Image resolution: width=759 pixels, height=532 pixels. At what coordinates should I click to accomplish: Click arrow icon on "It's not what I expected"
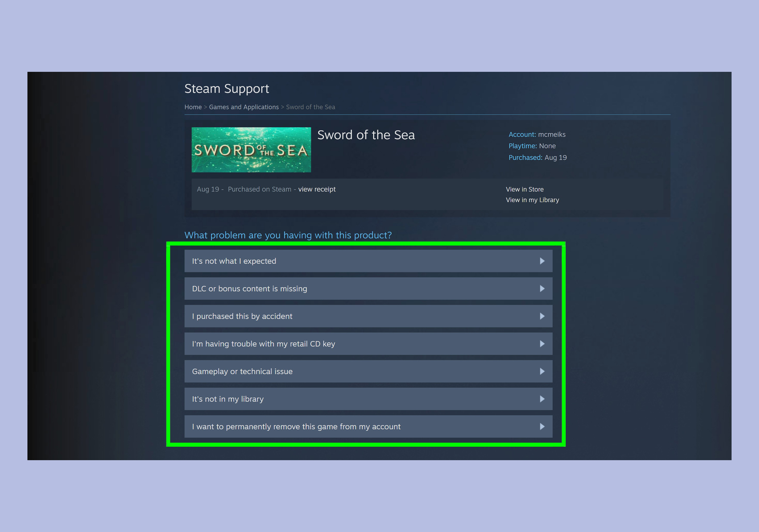point(542,261)
